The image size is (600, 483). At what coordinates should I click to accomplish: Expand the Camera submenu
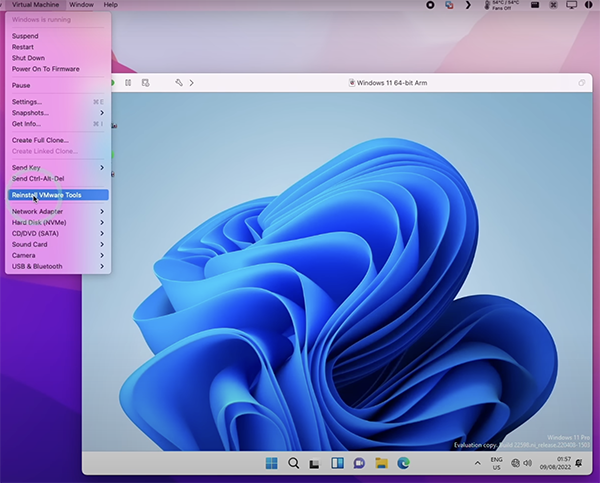pos(58,256)
